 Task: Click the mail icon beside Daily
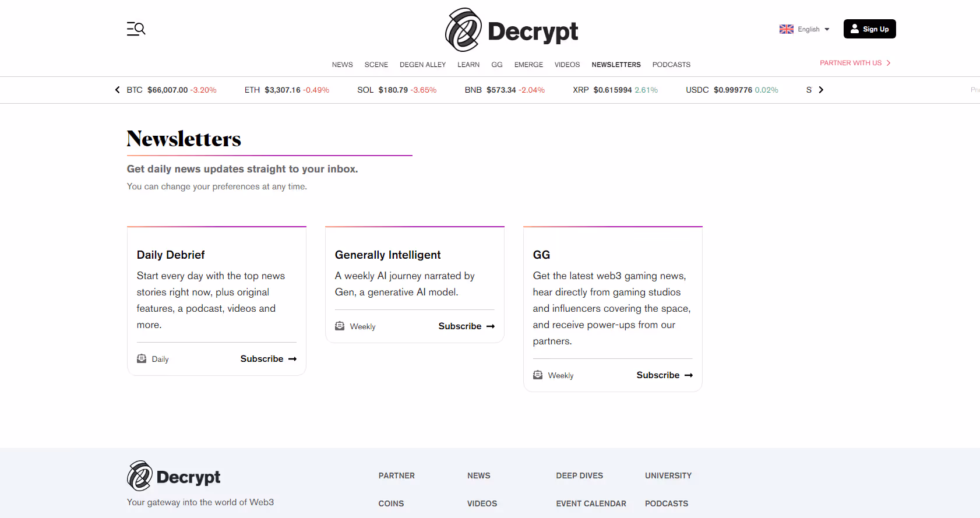(142, 358)
